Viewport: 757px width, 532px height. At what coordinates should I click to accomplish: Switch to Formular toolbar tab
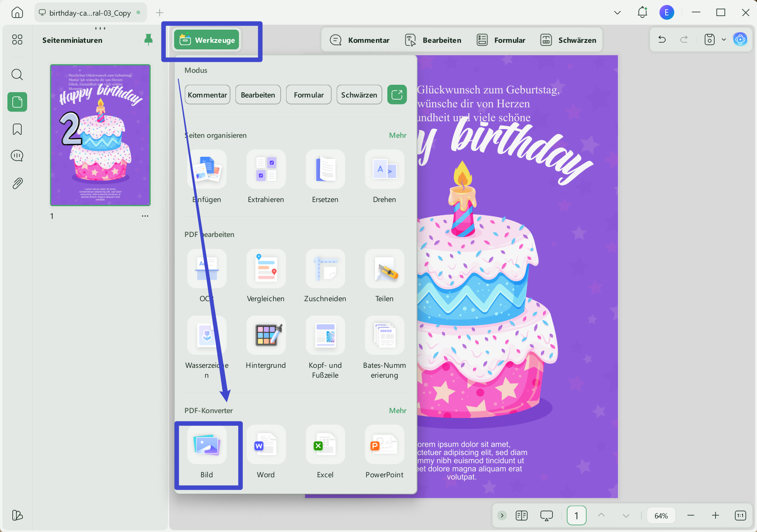click(501, 40)
